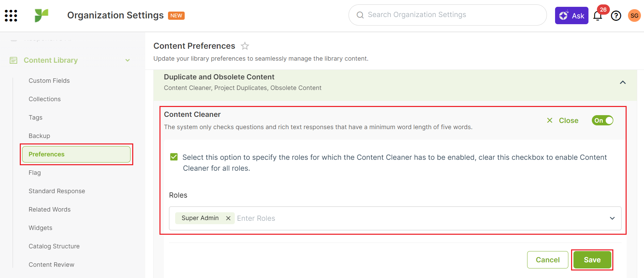Click the green leaf logo icon
The width and height of the screenshot is (644, 278).
point(42,15)
